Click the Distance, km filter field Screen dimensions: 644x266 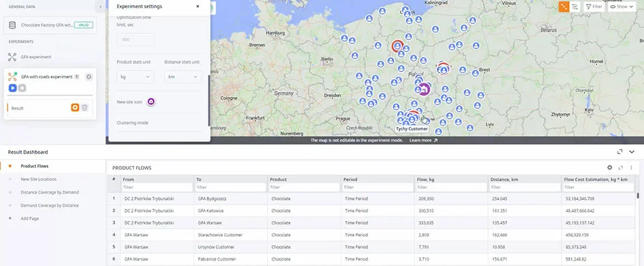[525, 187]
